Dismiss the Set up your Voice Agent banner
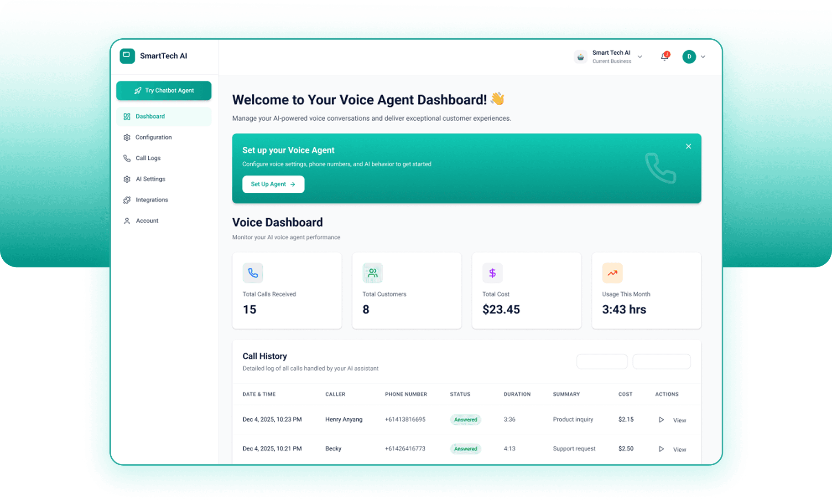The height and width of the screenshot is (504, 832). point(688,146)
